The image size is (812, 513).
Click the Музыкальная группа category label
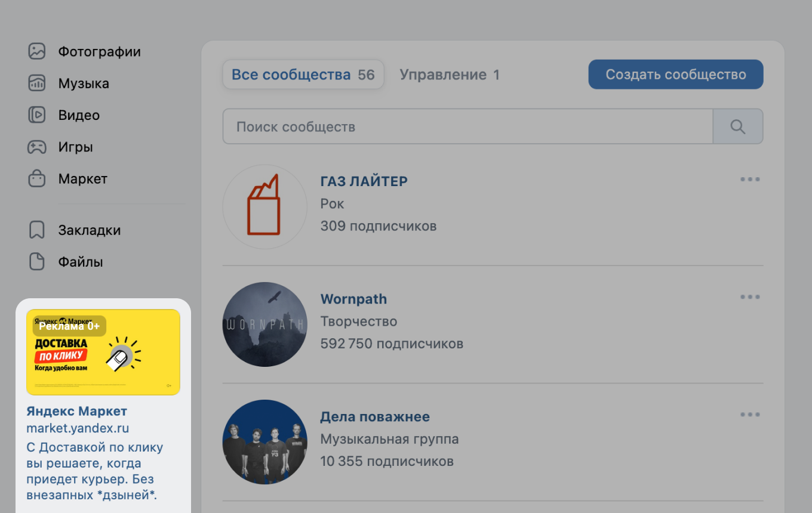point(390,439)
